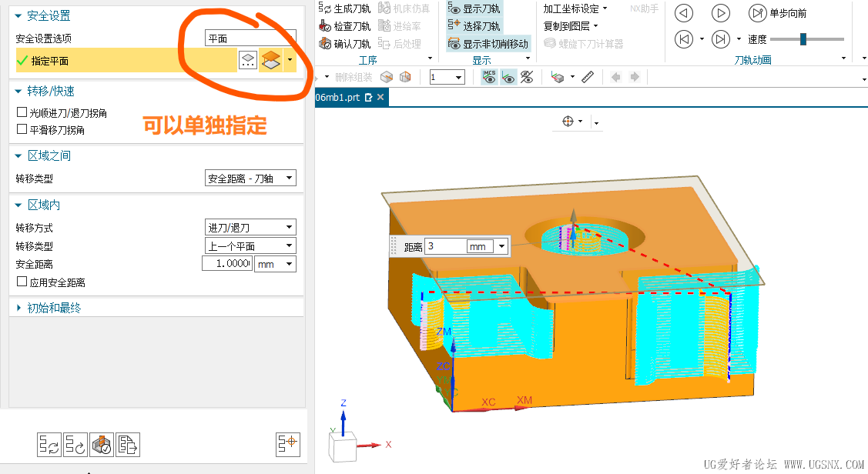Click the forward arrow in the toolbar
The height and width of the screenshot is (474, 868).
[635, 77]
